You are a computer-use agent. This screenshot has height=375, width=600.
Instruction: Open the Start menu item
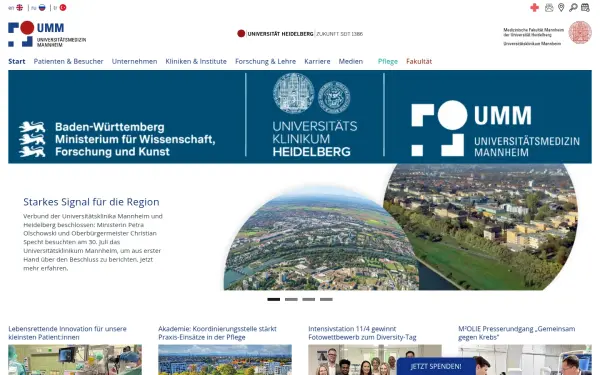pyautogui.click(x=17, y=61)
